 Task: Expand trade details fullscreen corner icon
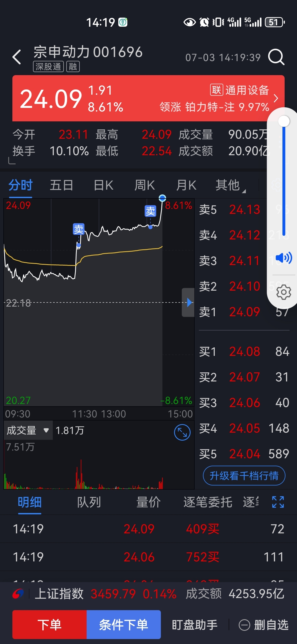278,502
